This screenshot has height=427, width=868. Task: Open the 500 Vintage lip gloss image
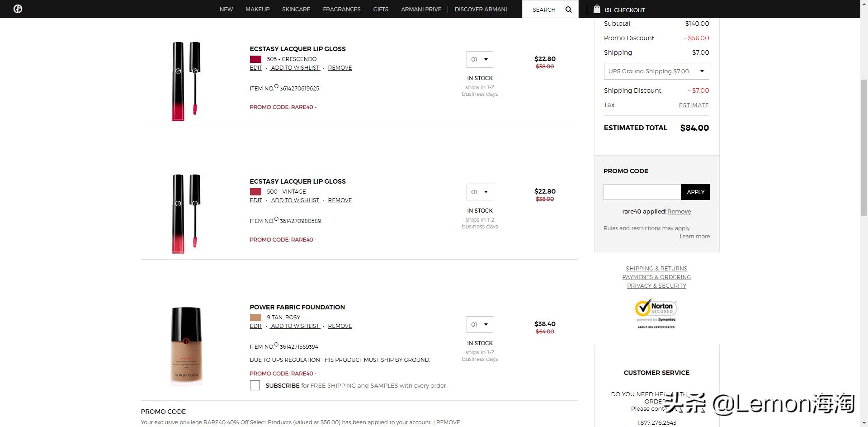186,214
